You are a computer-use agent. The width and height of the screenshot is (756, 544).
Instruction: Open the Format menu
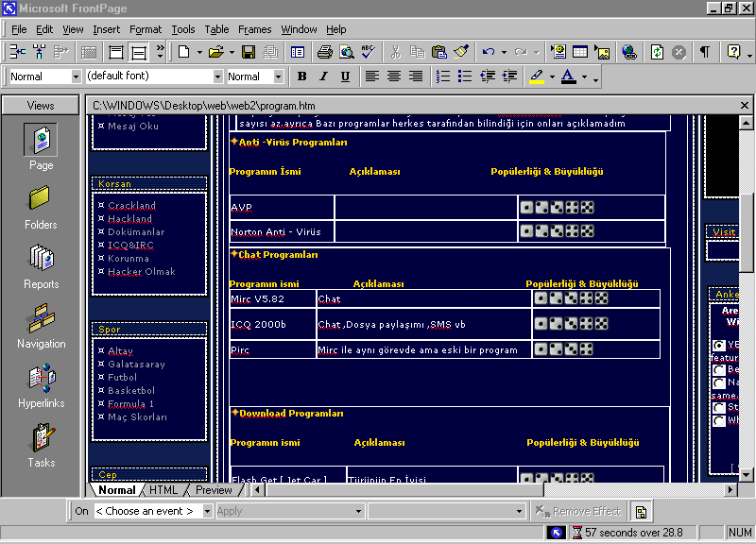(x=146, y=29)
